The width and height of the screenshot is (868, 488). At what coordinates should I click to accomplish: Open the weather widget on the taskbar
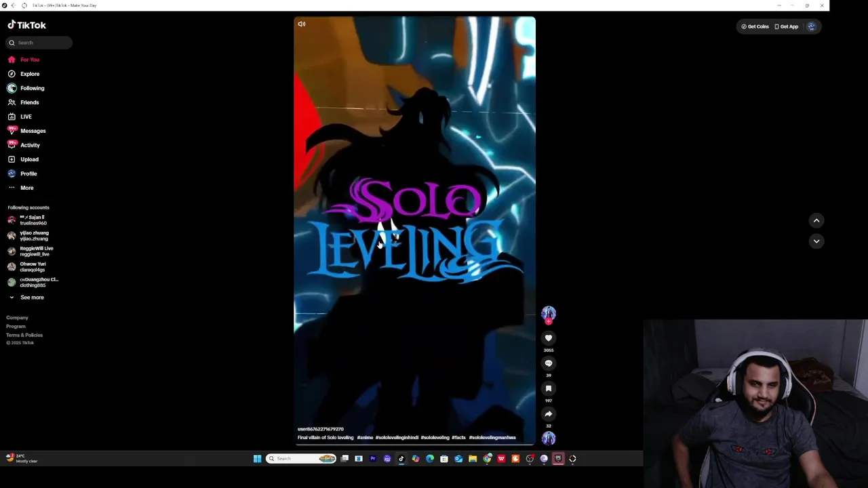pos(22,459)
